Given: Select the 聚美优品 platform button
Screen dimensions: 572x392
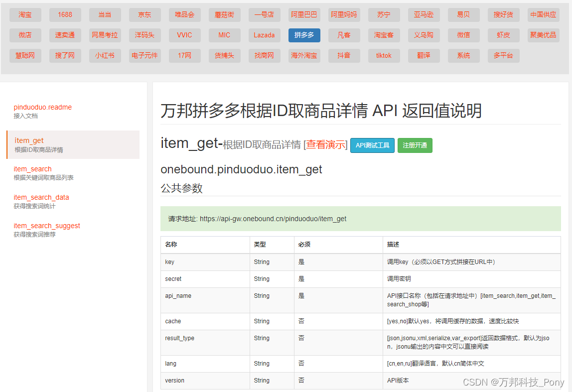Looking at the screenshot, I should click(544, 35).
